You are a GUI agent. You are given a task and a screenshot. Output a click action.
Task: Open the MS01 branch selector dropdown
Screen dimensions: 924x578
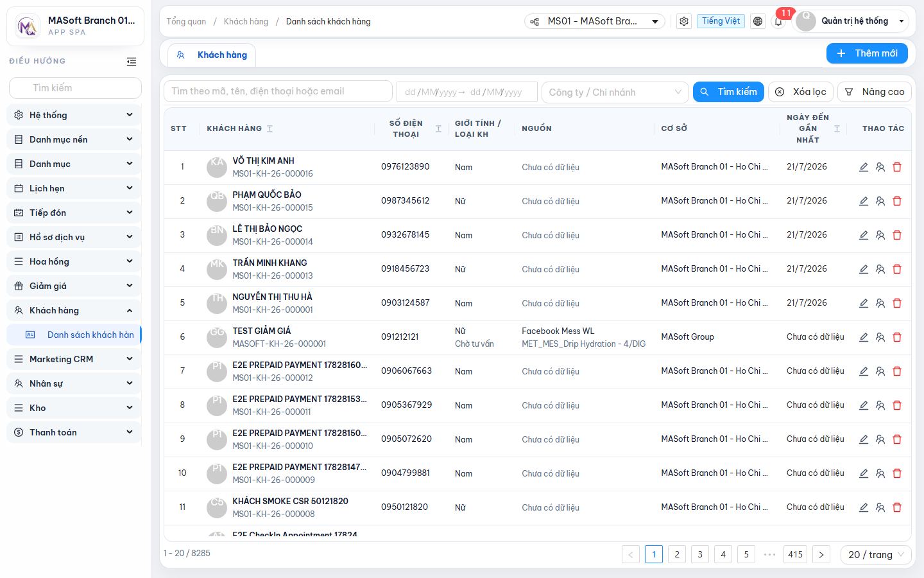click(595, 21)
